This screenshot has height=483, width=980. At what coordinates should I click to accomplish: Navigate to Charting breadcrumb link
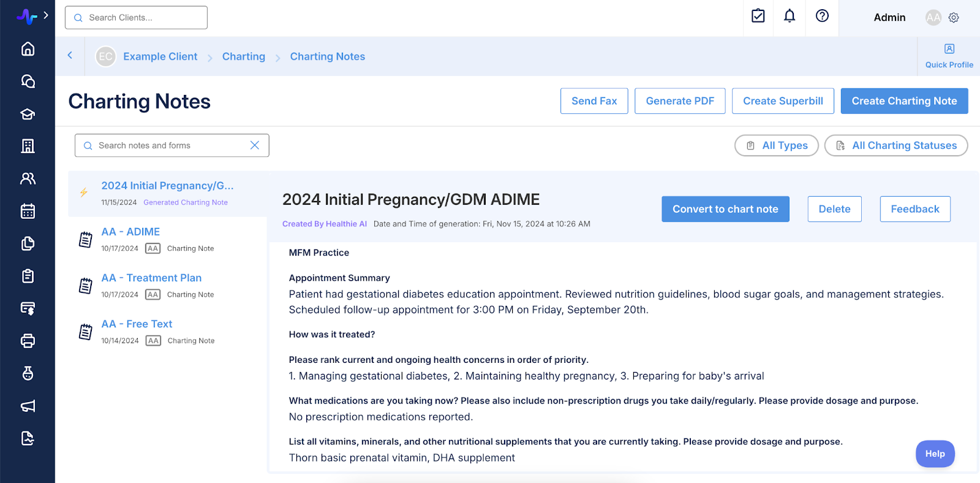tap(243, 56)
